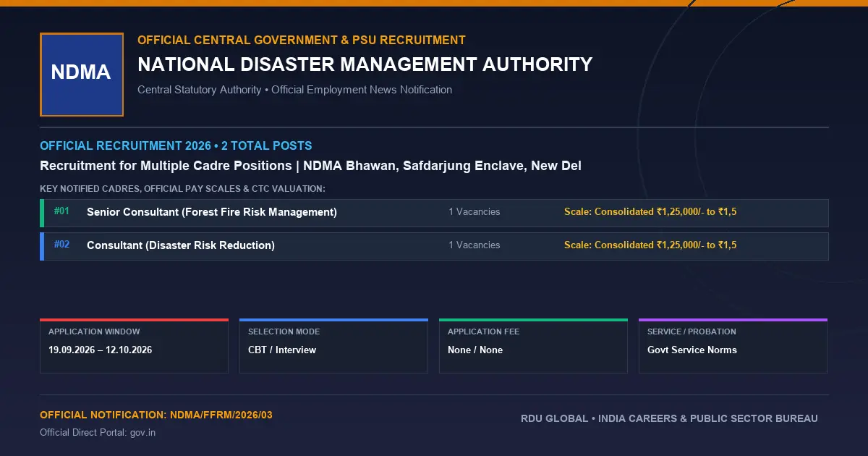Click the #02 row number badge
Viewport: 868px width, 456px height.
62,245
